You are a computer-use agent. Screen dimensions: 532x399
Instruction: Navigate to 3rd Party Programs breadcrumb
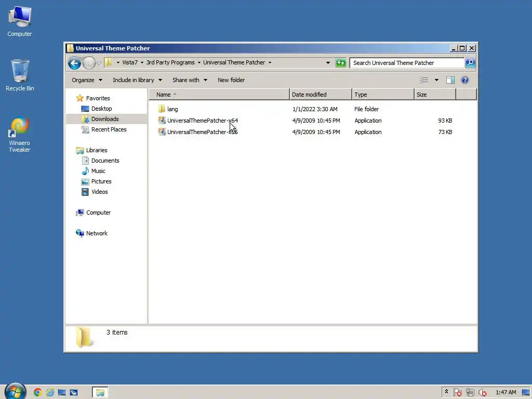coord(170,62)
